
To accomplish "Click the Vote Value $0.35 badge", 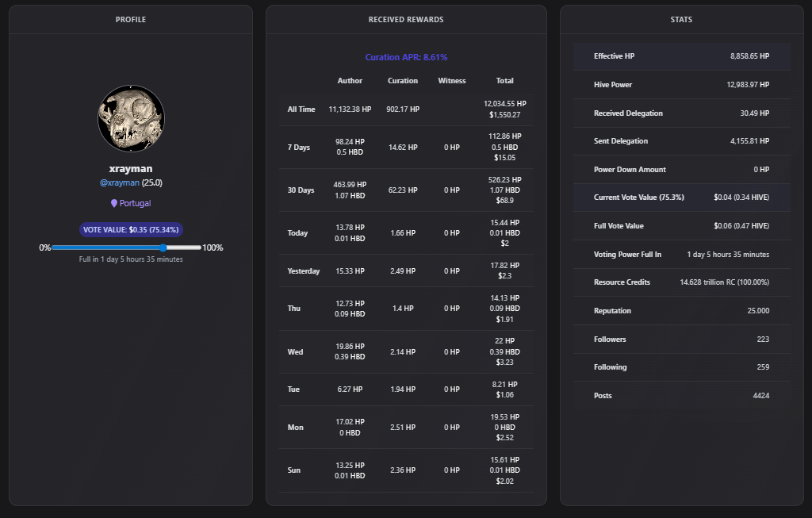I will point(131,230).
